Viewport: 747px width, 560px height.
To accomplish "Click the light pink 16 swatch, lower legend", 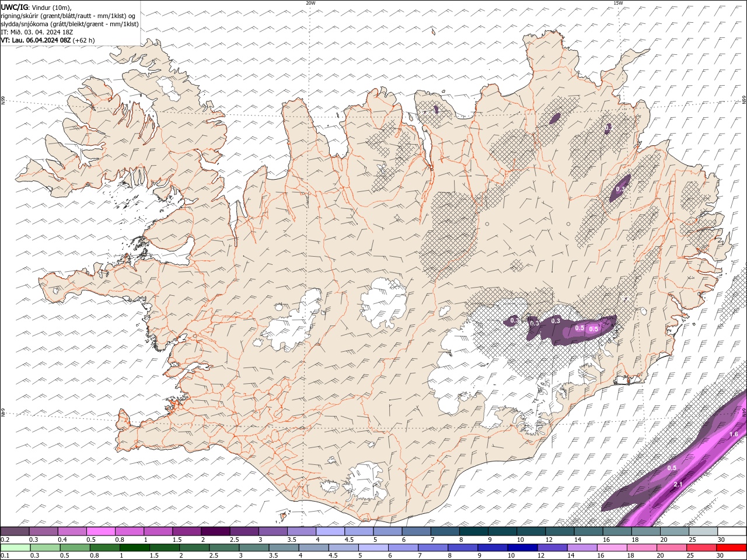I will point(612,548).
